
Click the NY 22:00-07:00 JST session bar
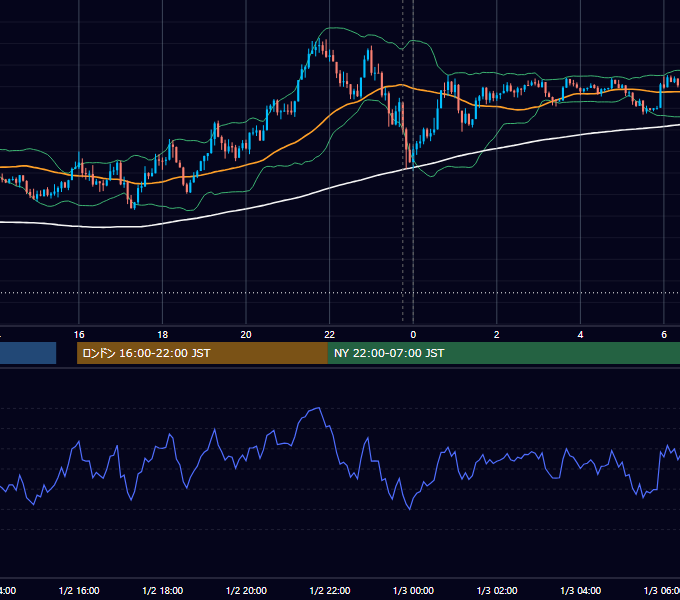503,353
